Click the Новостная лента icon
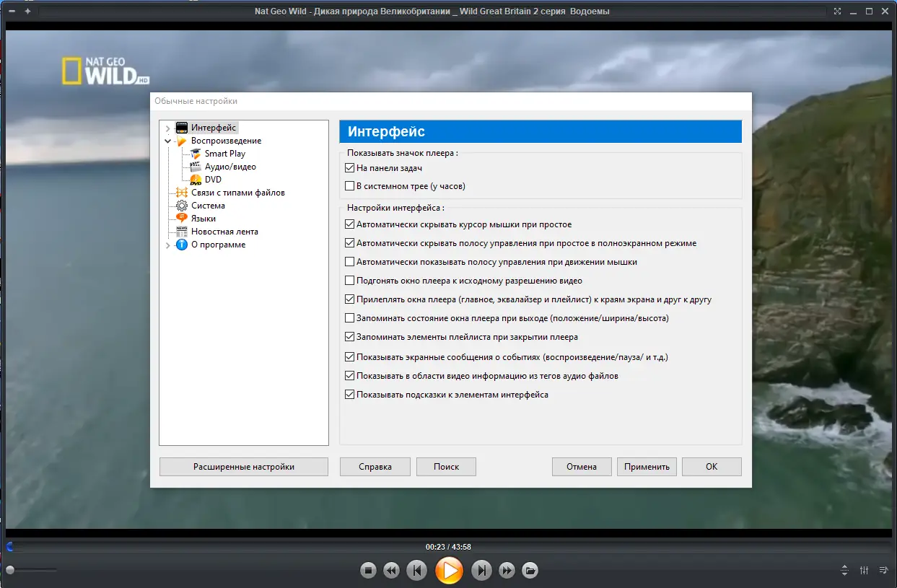The width and height of the screenshot is (897, 588). [182, 231]
